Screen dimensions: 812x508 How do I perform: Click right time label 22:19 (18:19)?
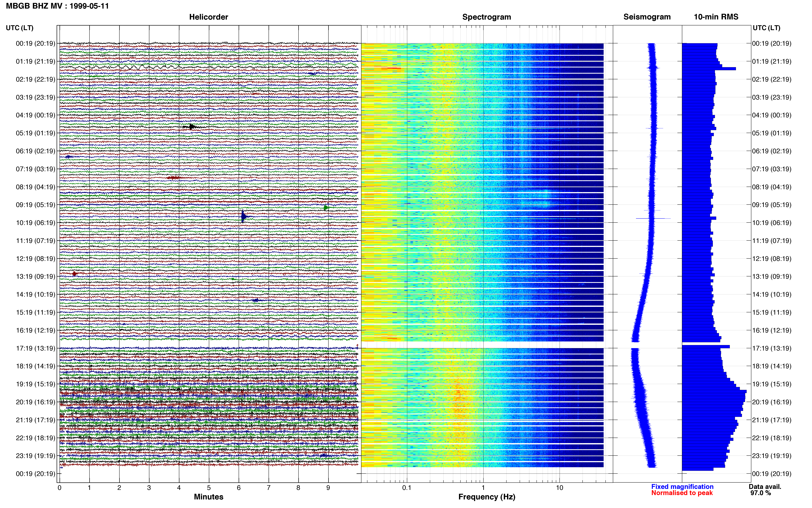point(772,438)
